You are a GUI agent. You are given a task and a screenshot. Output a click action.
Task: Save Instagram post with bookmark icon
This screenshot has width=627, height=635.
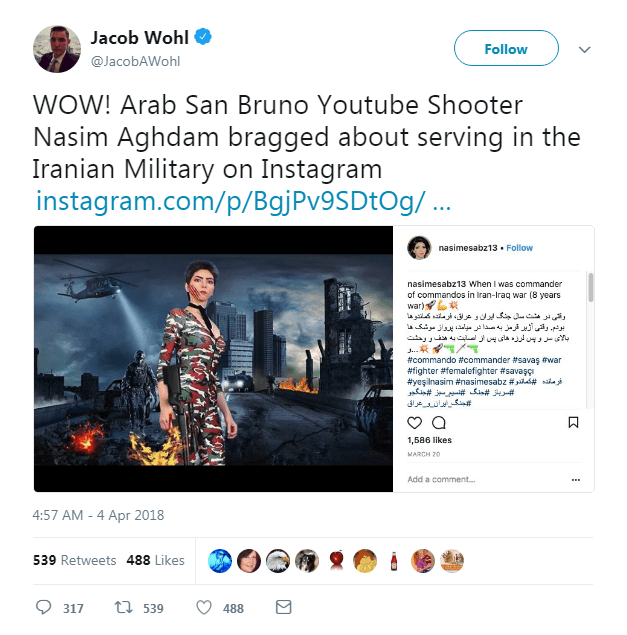[x=573, y=423]
